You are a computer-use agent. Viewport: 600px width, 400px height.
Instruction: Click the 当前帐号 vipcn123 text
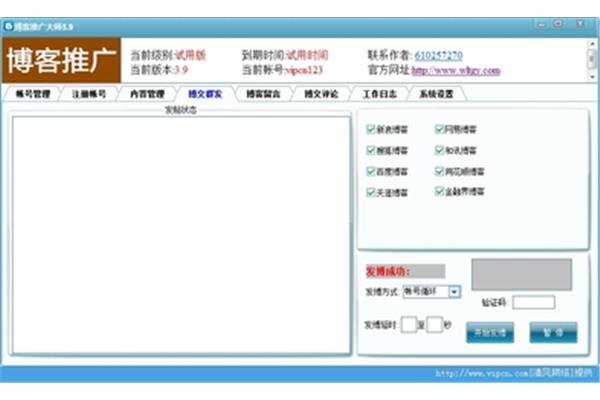point(282,70)
